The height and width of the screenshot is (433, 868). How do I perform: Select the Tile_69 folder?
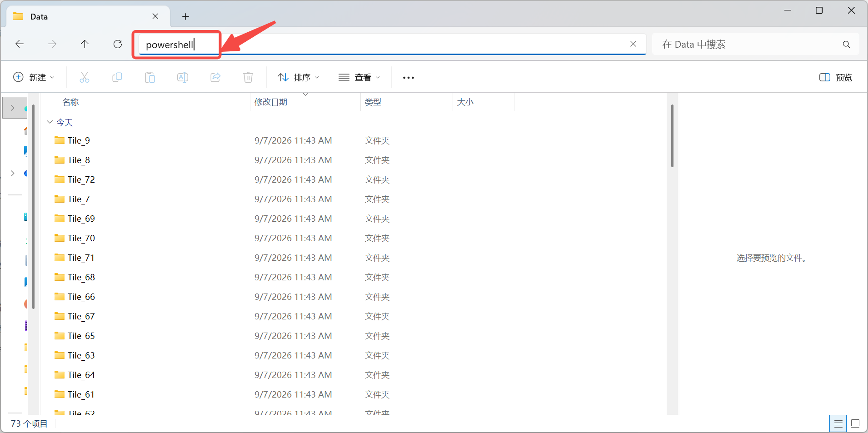[x=81, y=219]
